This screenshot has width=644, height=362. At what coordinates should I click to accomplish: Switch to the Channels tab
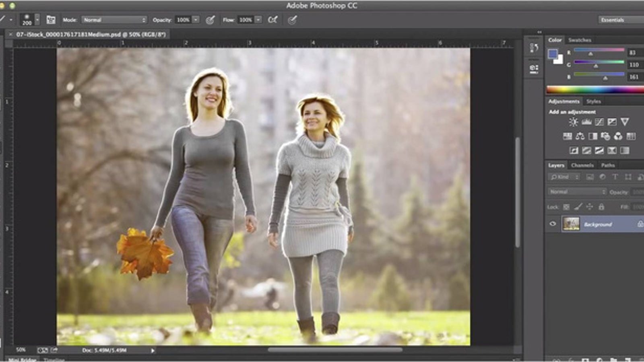click(582, 165)
